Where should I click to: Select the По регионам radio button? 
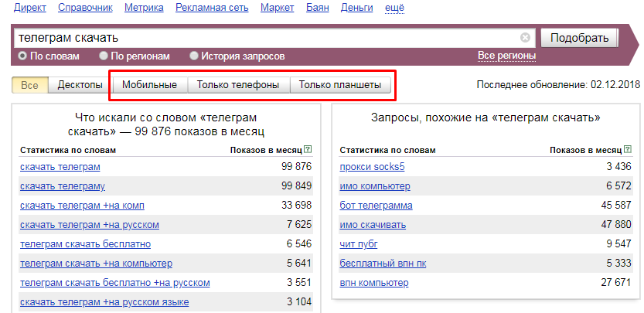tap(104, 56)
